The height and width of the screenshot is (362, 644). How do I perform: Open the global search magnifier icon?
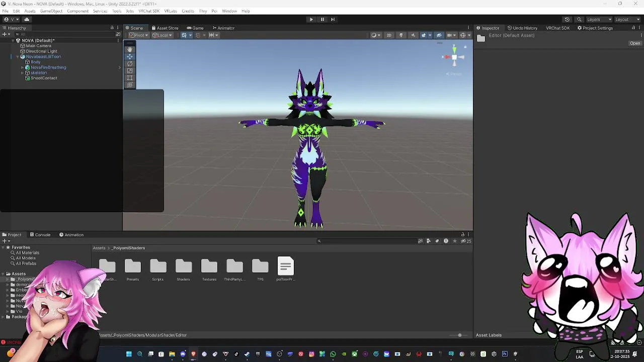coord(579,19)
